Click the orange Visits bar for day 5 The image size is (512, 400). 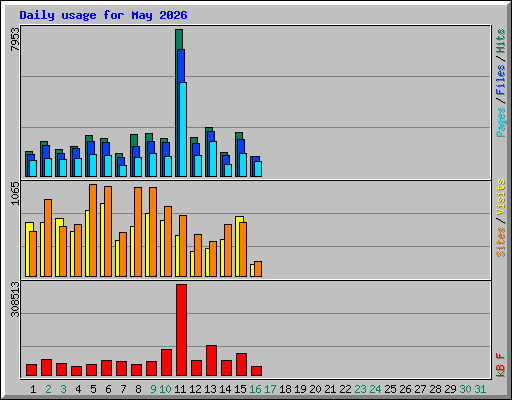pyautogui.click(x=93, y=230)
